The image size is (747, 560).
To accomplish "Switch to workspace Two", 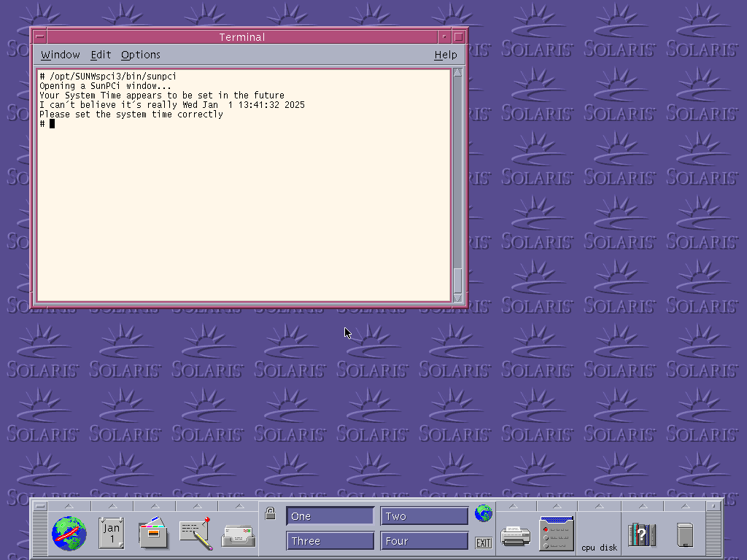I will pyautogui.click(x=424, y=516).
